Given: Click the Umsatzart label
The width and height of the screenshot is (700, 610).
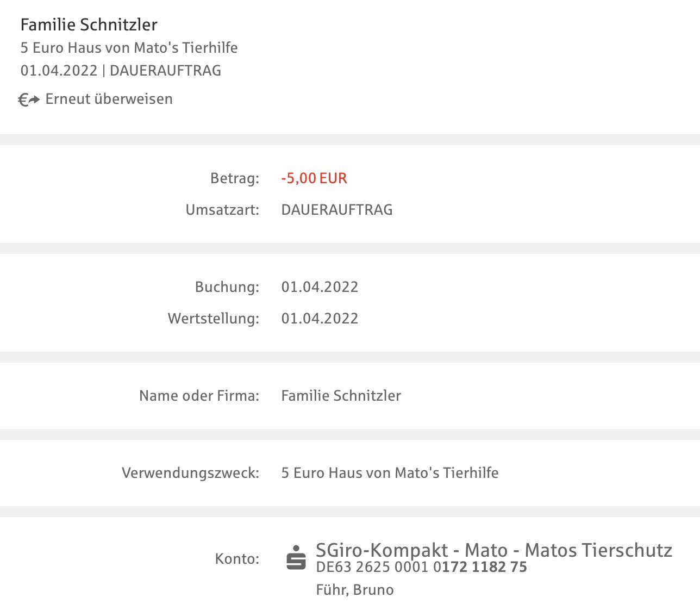Looking at the screenshot, I should point(223,210).
